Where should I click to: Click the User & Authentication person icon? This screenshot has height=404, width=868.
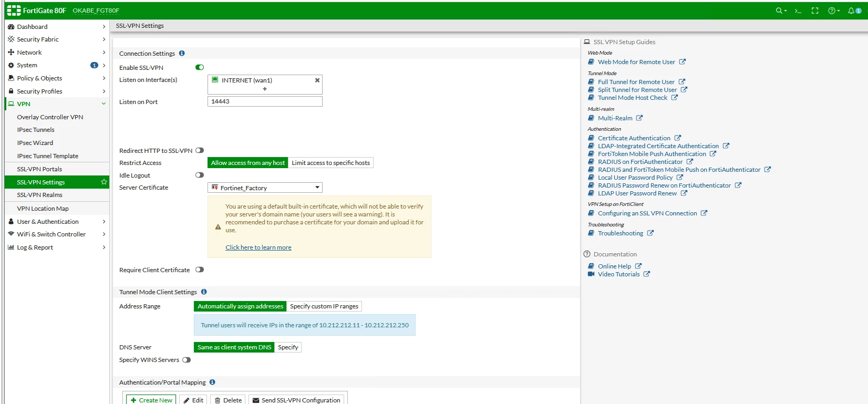click(11, 222)
